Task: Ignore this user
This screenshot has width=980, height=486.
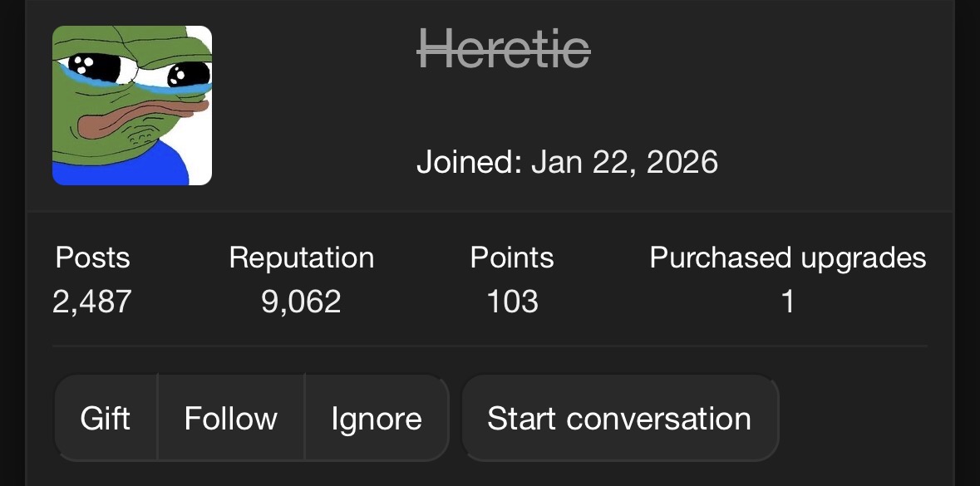Action: coord(377,418)
